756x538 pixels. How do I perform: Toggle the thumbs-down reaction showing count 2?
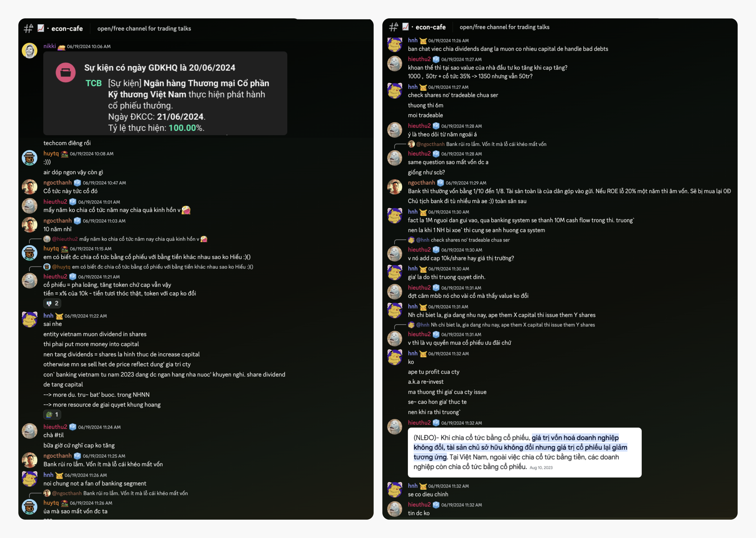[x=52, y=304]
